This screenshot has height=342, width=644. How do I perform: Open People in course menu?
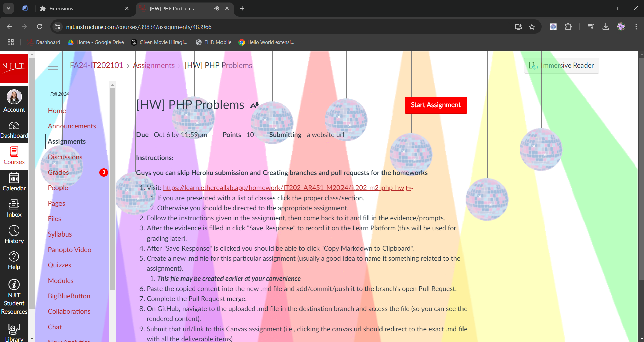pyautogui.click(x=58, y=188)
